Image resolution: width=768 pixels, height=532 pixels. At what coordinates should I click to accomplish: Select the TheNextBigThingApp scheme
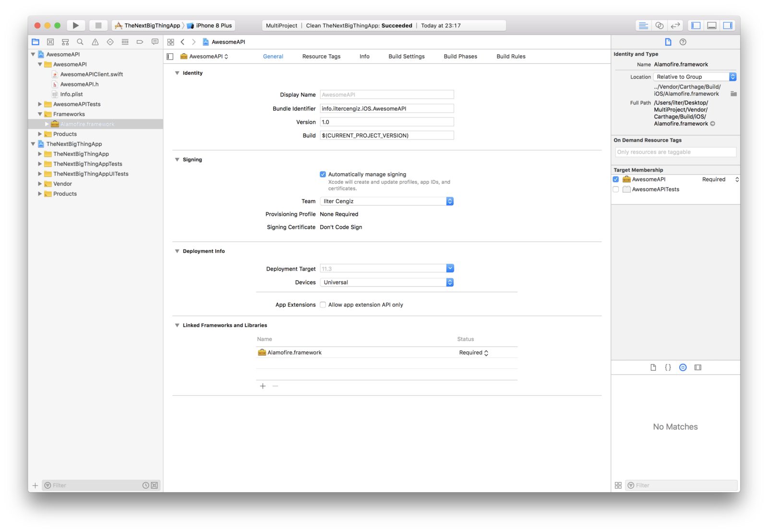[148, 25]
